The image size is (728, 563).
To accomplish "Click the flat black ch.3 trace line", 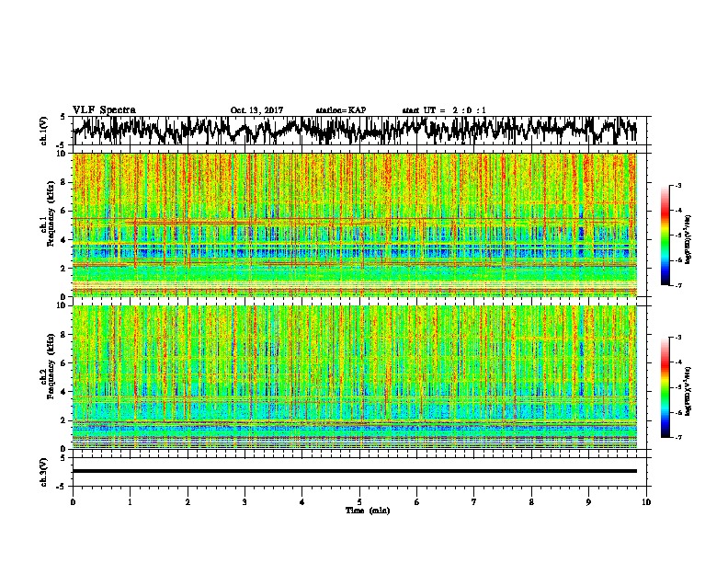I will pos(355,471).
